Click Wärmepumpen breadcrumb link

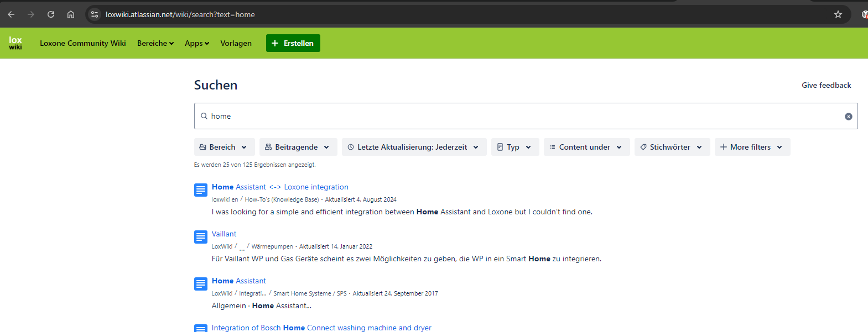click(x=272, y=246)
